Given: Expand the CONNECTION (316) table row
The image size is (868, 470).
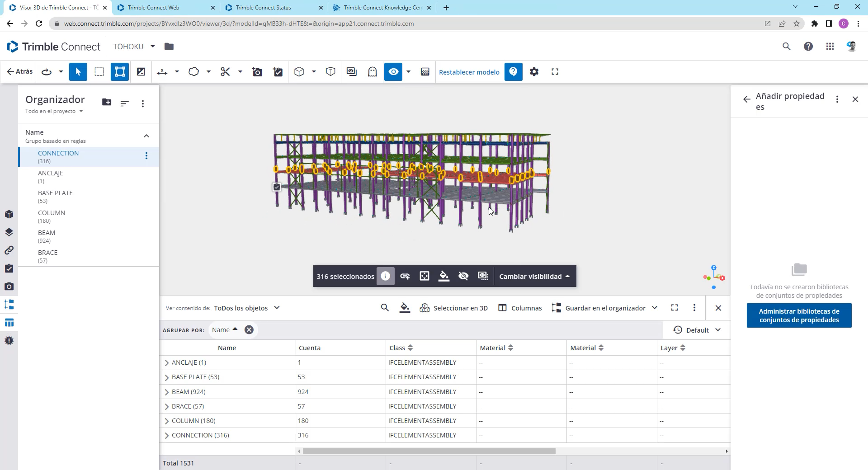Looking at the screenshot, I should pos(166,436).
